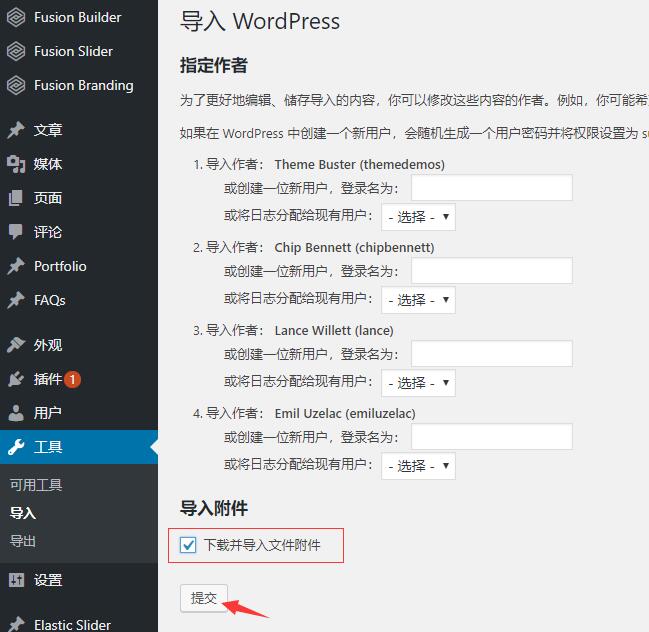Open 导入 import submenu link
649x632 pixels.
(23, 513)
